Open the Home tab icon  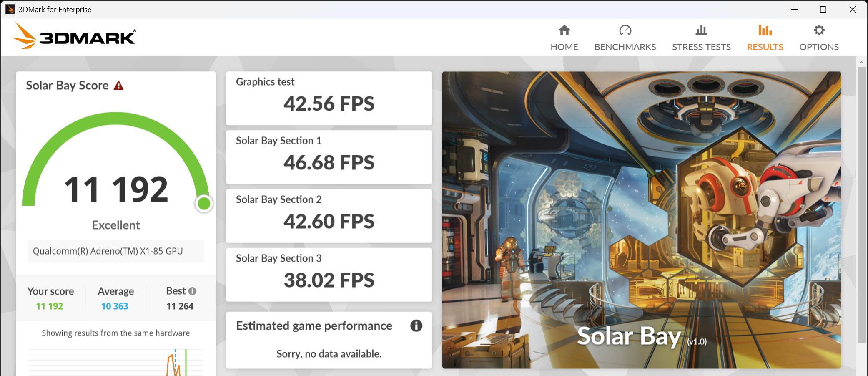[x=564, y=30]
